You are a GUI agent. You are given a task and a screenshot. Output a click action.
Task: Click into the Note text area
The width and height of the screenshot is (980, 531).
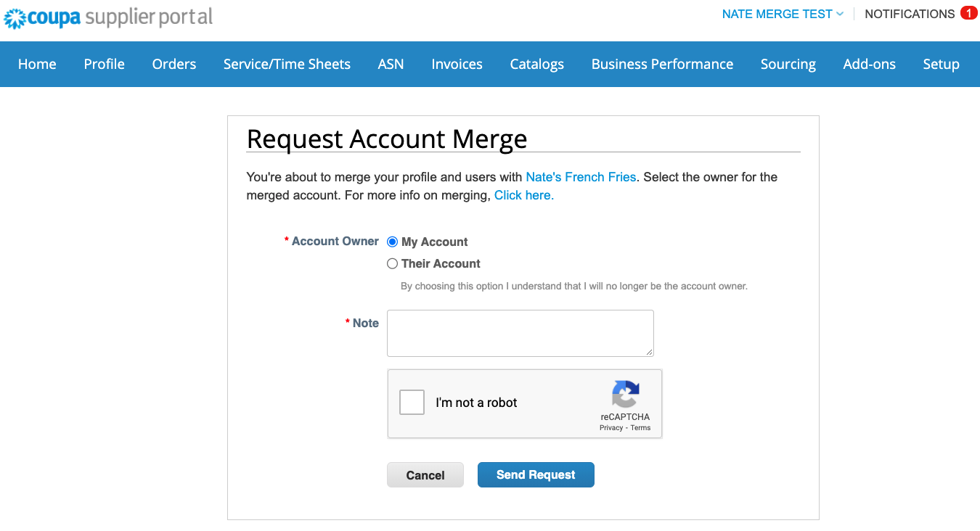point(520,333)
